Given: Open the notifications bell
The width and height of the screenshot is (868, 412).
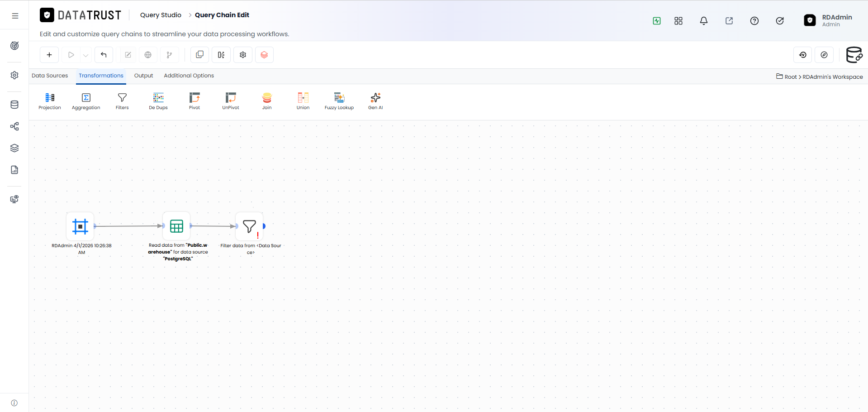Looking at the screenshot, I should [x=704, y=21].
